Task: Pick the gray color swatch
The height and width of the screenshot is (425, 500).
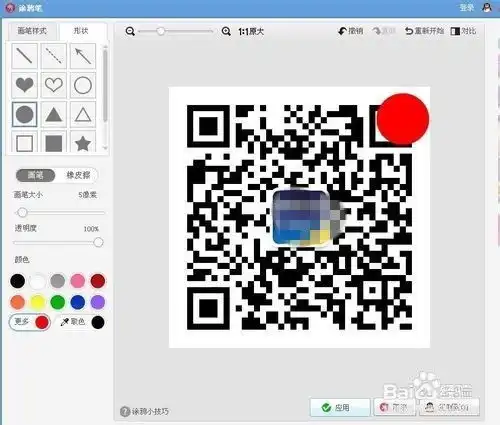Action: point(58,281)
